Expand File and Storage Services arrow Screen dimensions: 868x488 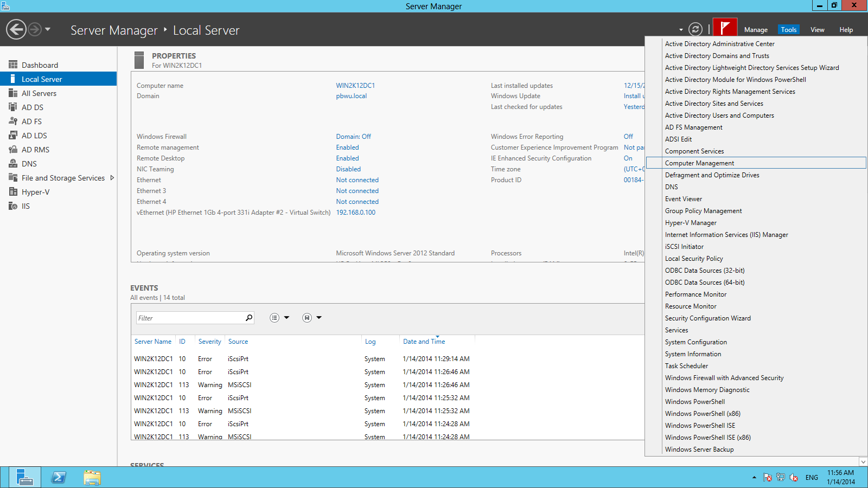pyautogui.click(x=112, y=178)
